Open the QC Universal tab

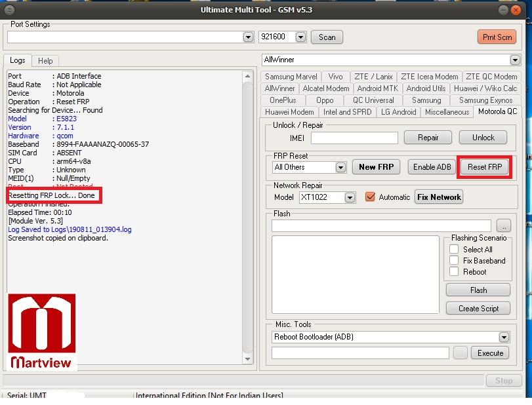373,100
